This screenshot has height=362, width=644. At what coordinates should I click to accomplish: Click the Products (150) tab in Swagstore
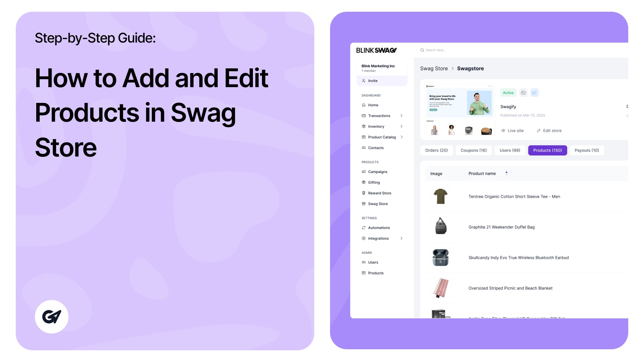[547, 150]
